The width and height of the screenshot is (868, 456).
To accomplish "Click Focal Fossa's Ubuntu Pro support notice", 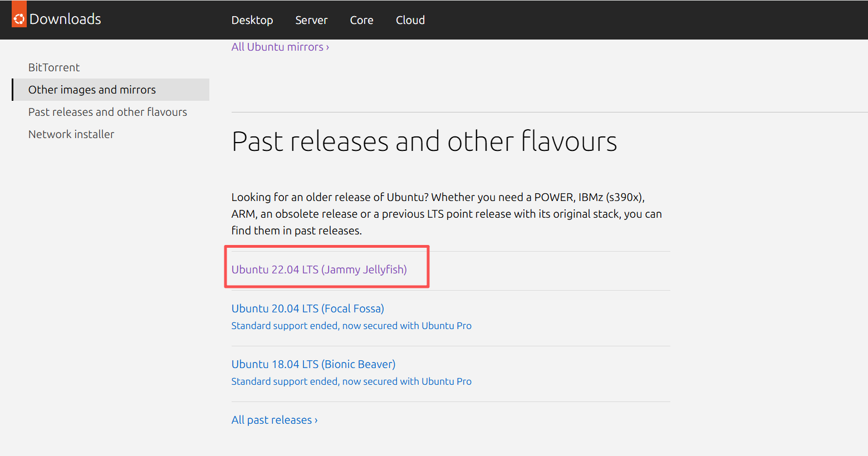I will click(351, 326).
